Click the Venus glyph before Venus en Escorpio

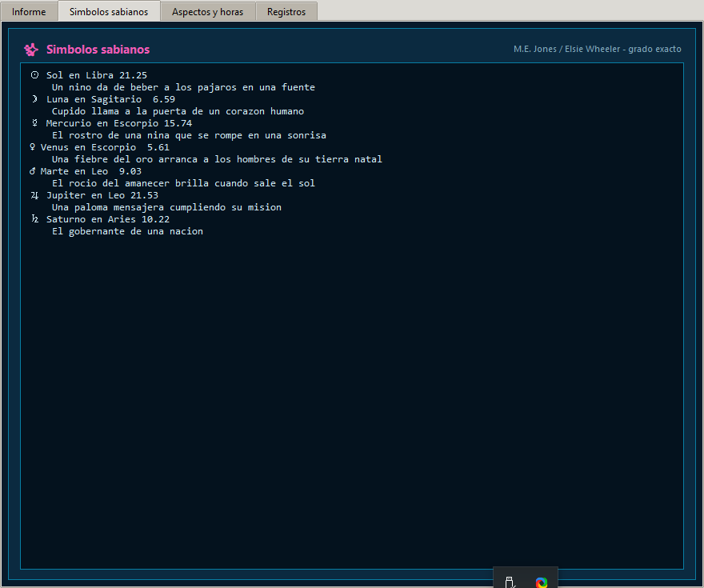[32, 147]
